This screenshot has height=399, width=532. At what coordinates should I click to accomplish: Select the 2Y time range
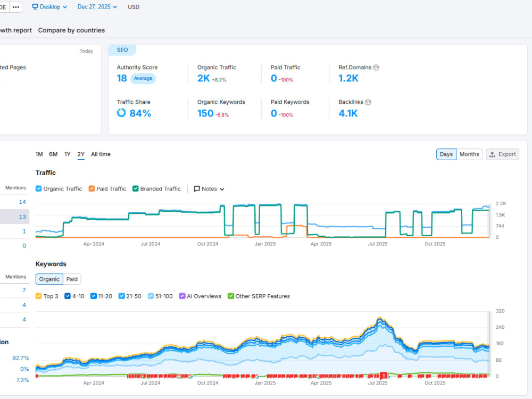pyautogui.click(x=81, y=154)
